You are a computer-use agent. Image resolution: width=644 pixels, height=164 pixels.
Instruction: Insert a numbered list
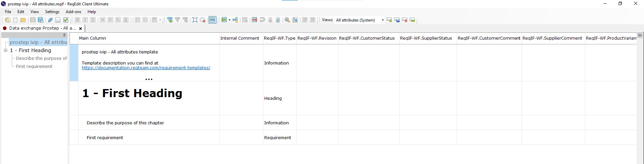(145, 20)
